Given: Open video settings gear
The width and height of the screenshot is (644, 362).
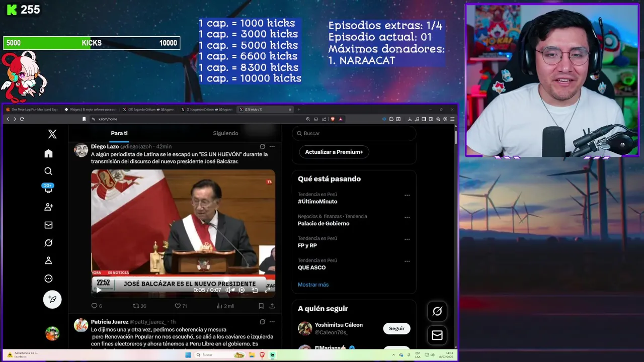Looking at the screenshot, I should coord(242,290).
